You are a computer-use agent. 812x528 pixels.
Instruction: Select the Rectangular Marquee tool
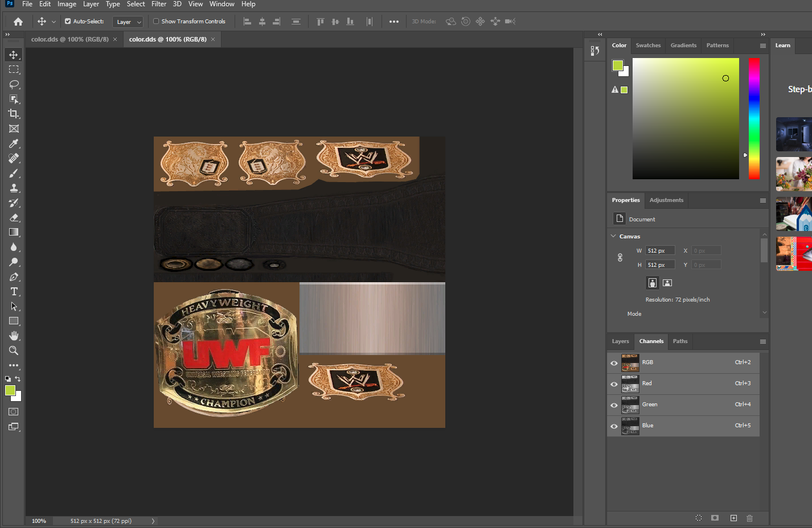pyautogui.click(x=14, y=69)
